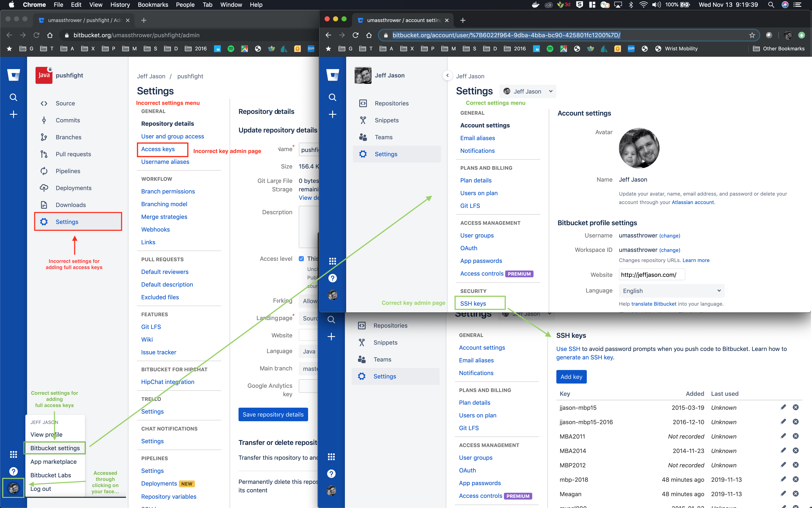Click the Pipelines icon

pyautogui.click(x=44, y=171)
